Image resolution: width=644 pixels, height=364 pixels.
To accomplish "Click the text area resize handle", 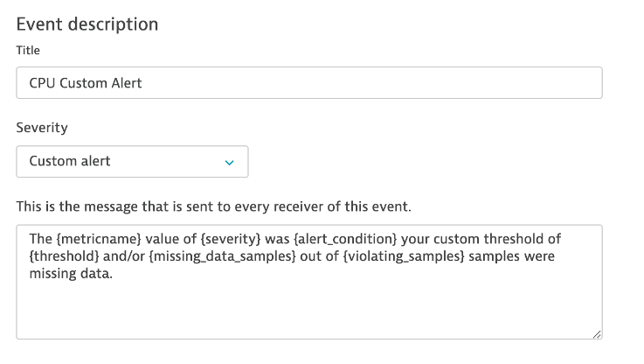I will click(597, 333).
